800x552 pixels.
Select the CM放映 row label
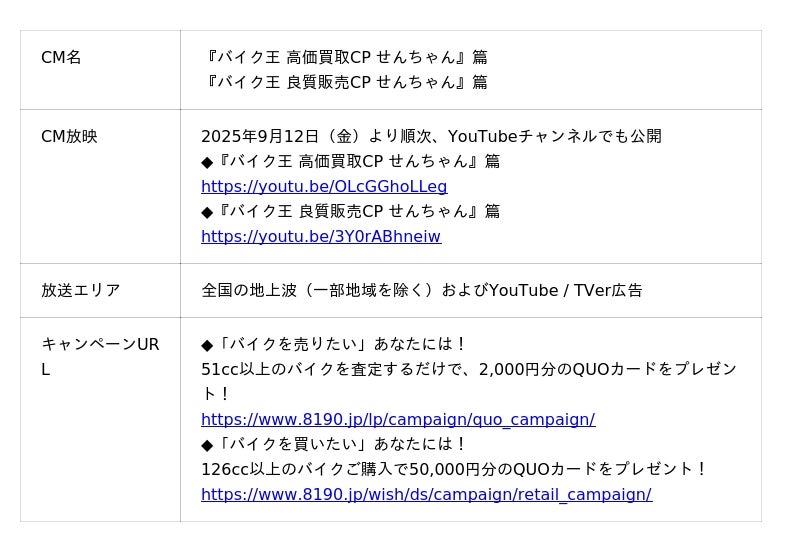pos(69,136)
